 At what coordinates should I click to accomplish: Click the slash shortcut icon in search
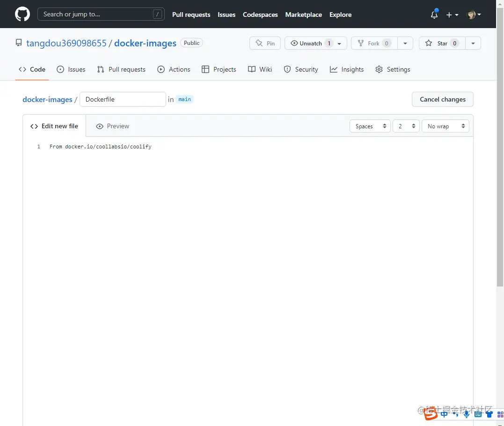(x=157, y=14)
